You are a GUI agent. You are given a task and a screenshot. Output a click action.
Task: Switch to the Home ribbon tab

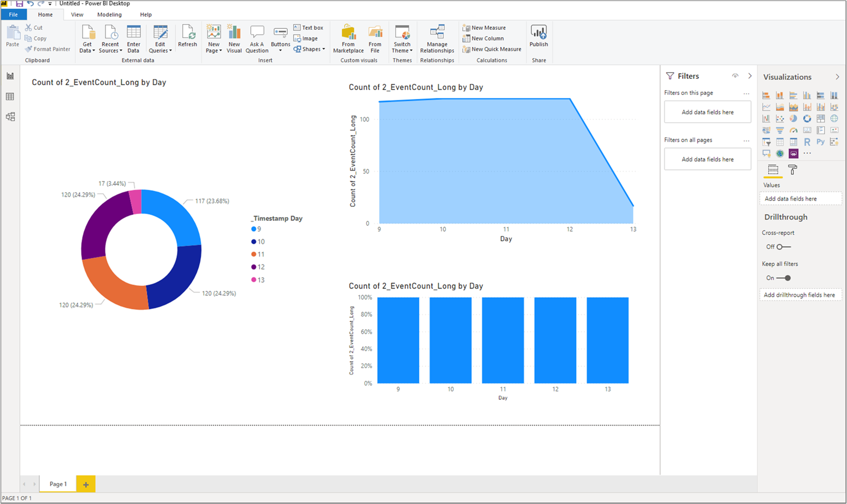(x=45, y=15)
